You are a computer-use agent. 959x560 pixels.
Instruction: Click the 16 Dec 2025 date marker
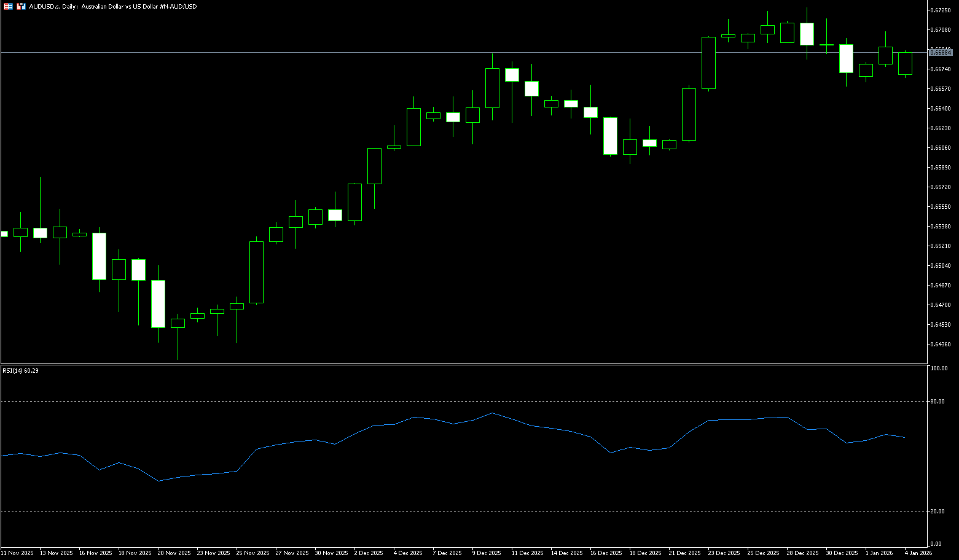point(606,553)
